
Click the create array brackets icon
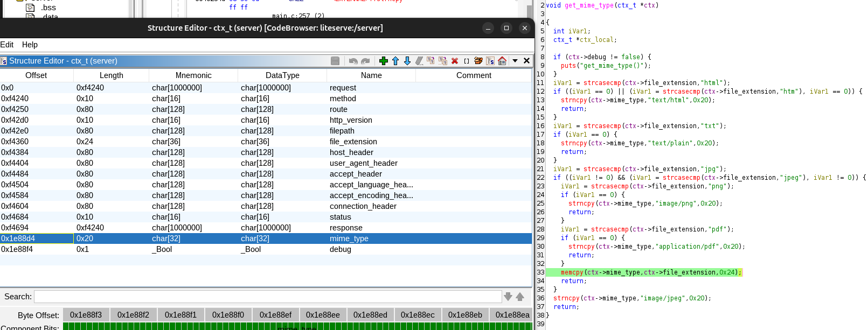point(467,61)
